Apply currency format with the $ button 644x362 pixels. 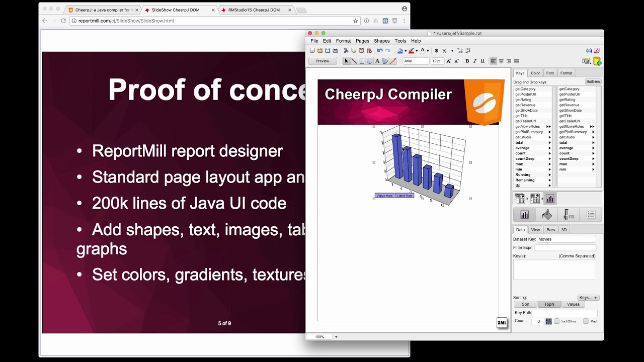point(436,51)
